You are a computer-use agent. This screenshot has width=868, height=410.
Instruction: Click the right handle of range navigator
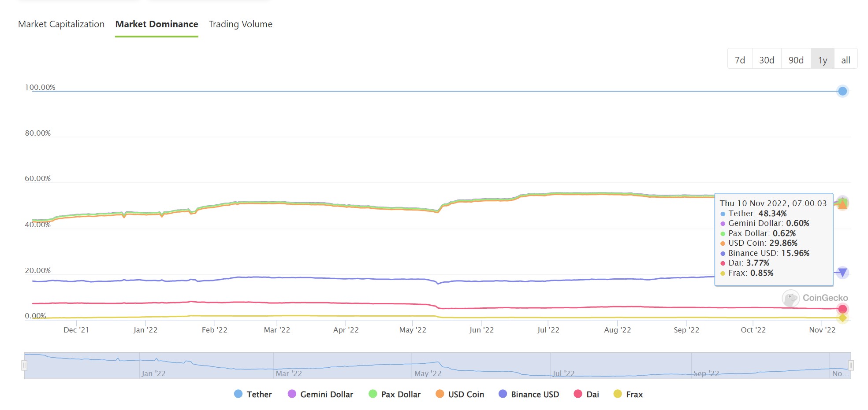click(851, 365)
